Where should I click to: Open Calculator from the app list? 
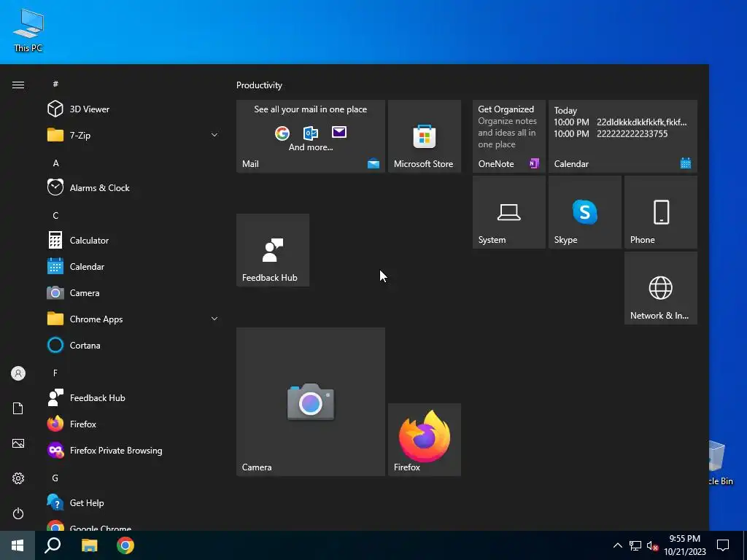pos(133,241)
